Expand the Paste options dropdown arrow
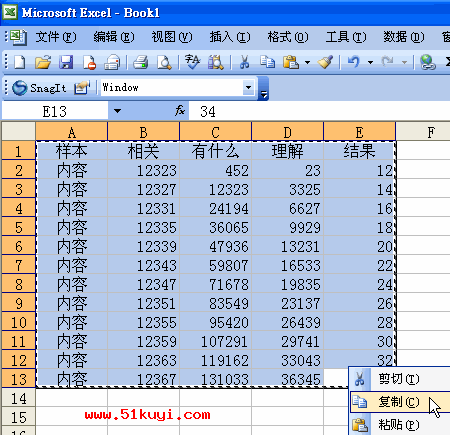 [x=307, y=62]
